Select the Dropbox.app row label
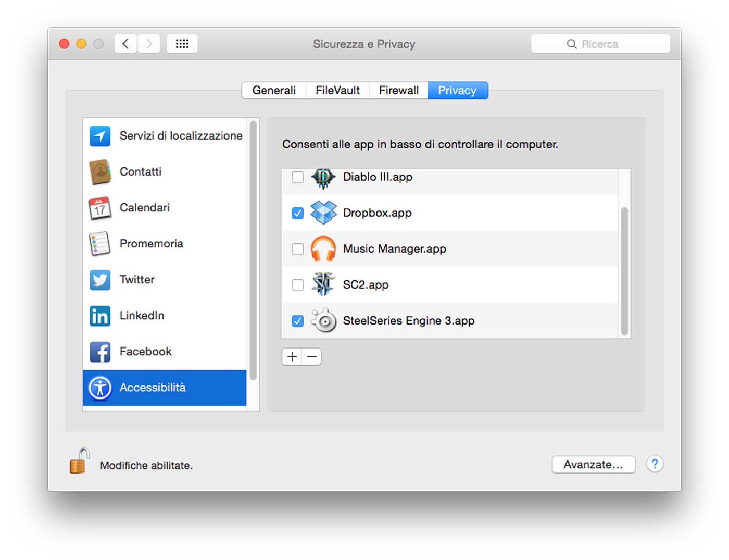The image size is (729, 560). point(377,213)
